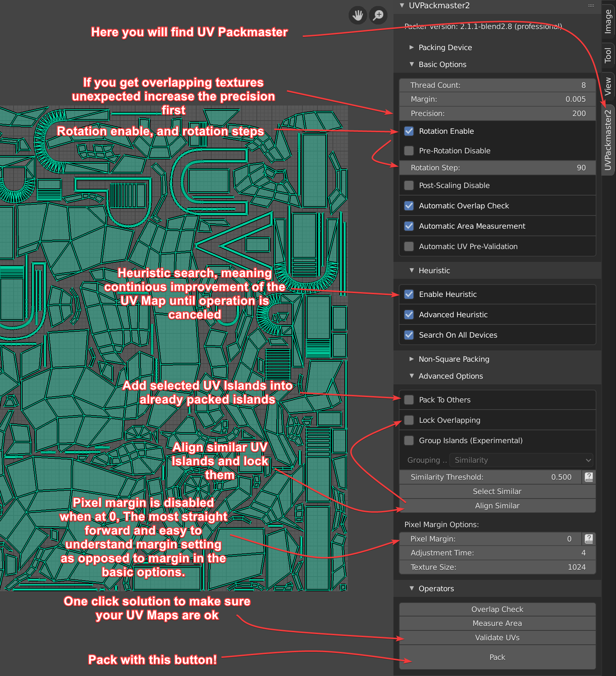Adjust the Margin value field
The image size is (616, 676).
497,99
